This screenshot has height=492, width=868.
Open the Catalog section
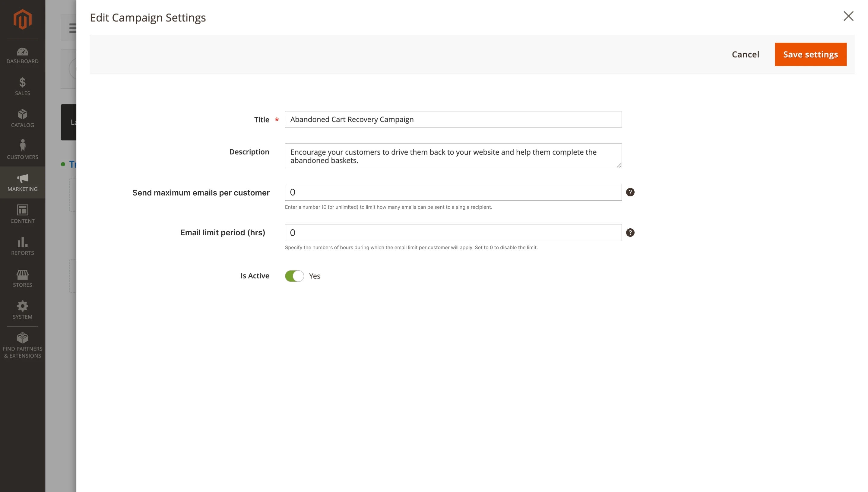click(22, 119)
